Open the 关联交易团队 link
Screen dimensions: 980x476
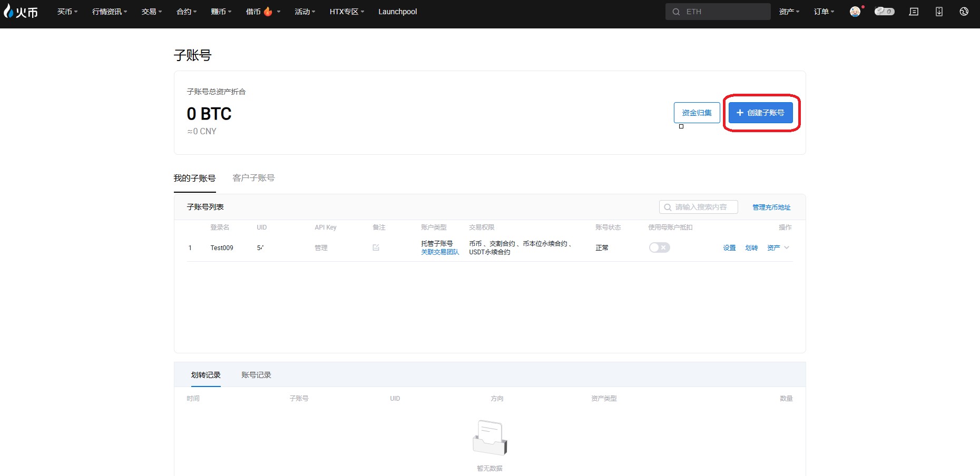tap(440, 252)
